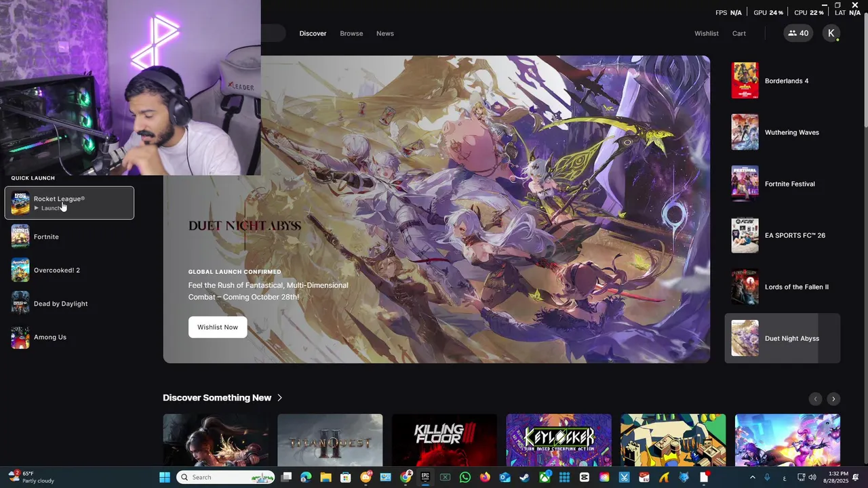Expand Discover Something New section arrow
The image size is (868, 488).
(279, 398)
